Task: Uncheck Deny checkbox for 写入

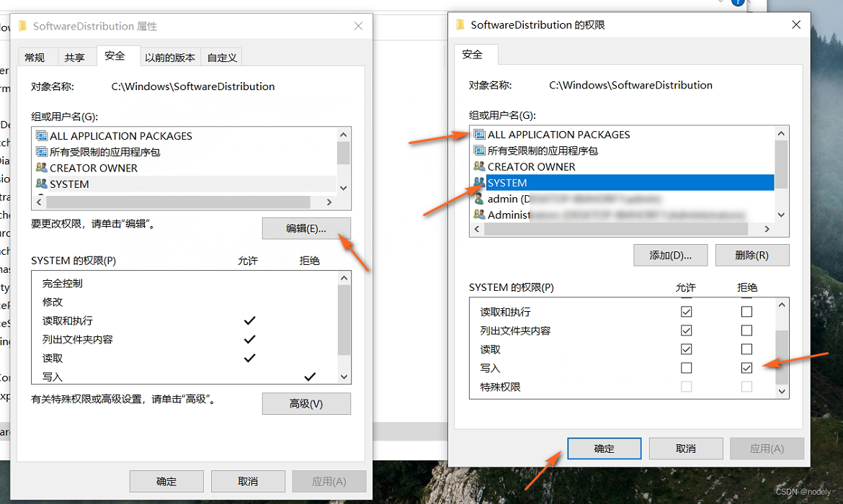Action: click(x=746, y=368)
